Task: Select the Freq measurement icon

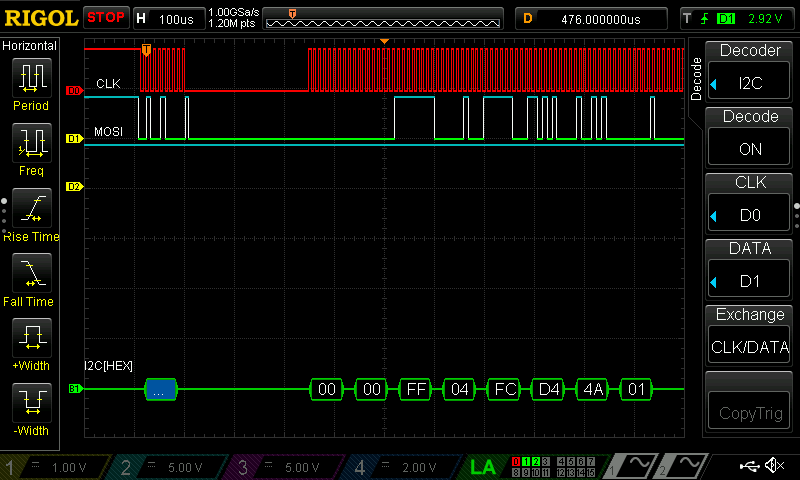Action: click(32, 143)
